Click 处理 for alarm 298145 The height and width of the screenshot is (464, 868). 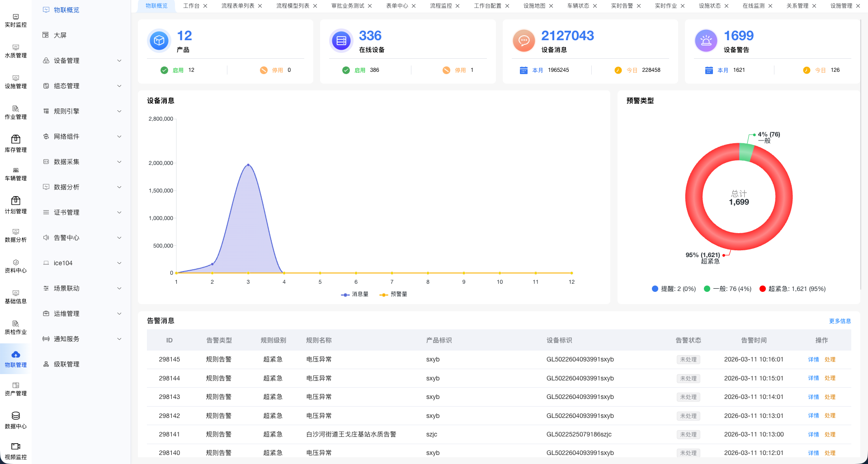830,360
